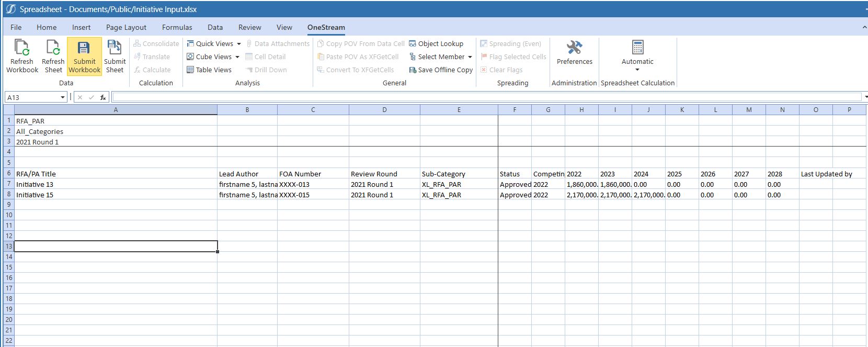Select column H header

[581, 110]
